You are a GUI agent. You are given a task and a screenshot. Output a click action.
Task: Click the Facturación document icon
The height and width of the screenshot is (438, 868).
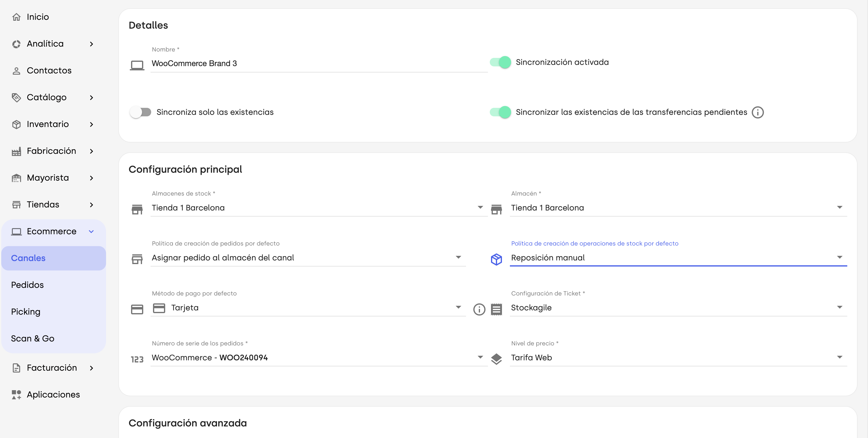(x=16, y=368)
